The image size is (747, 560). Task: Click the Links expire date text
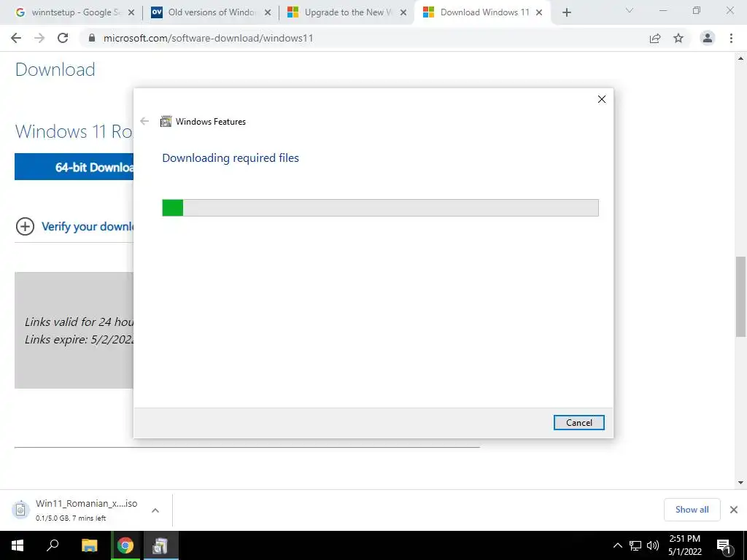tap(79, 340)
